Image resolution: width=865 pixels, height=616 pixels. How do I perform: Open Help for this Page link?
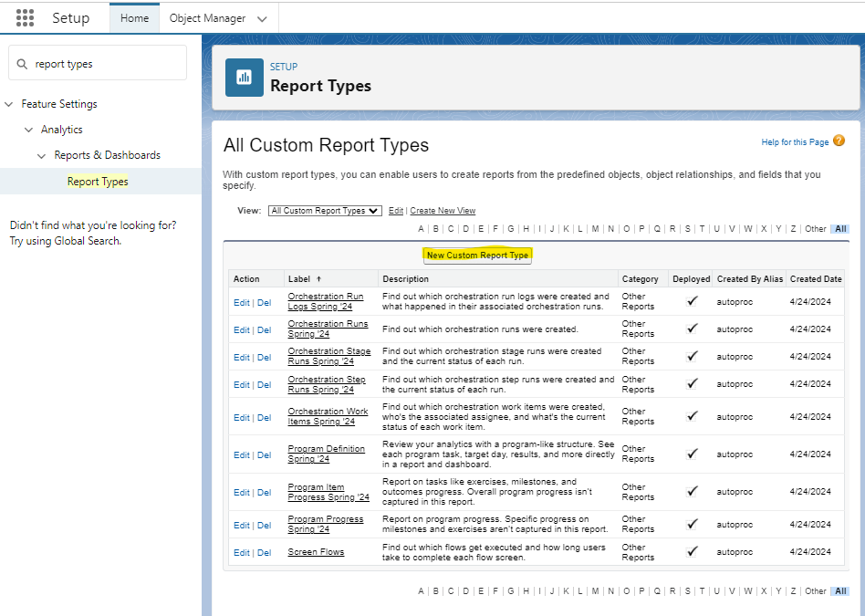coord(795,141)
